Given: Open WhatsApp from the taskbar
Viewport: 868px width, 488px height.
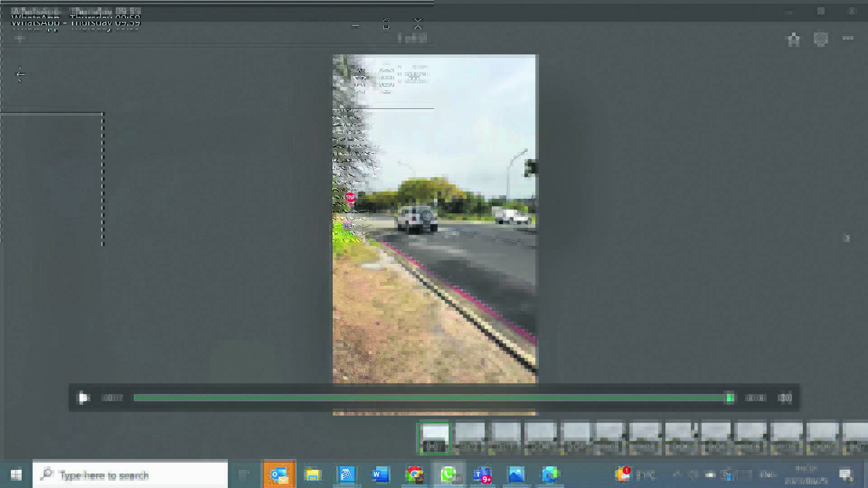Looking at the screenshot, I should click(448, 474).
